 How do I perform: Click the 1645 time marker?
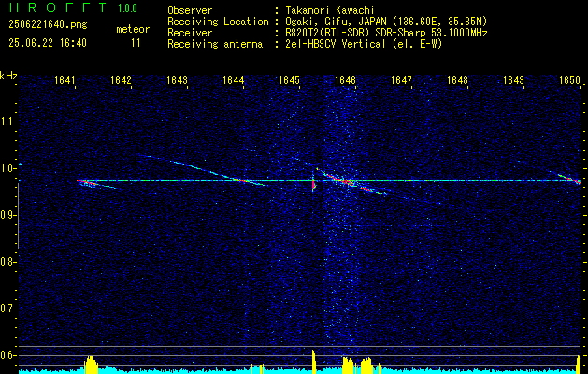[x=290, y=79]
